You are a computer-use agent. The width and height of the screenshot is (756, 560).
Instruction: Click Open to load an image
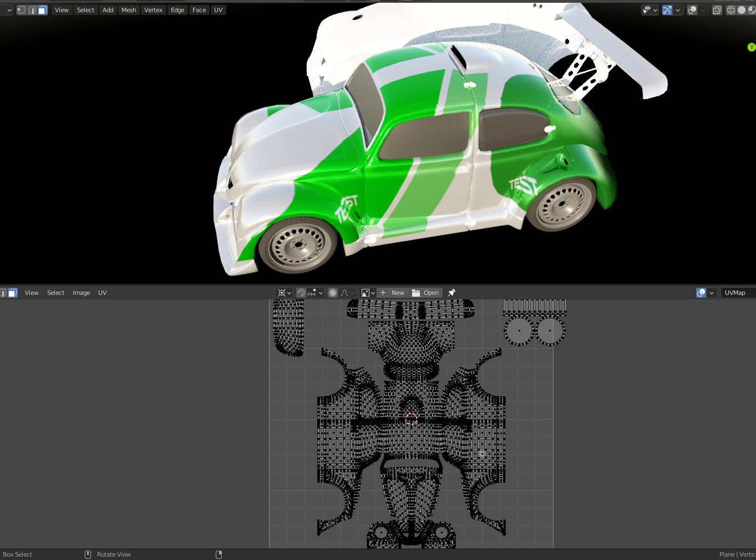tap(426, 293)
